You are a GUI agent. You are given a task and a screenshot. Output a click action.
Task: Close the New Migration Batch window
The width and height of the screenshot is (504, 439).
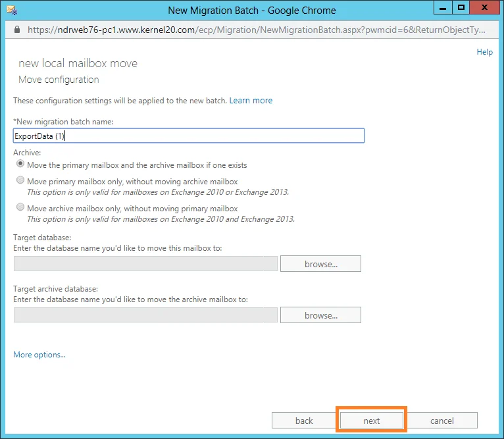click(484, 7)
